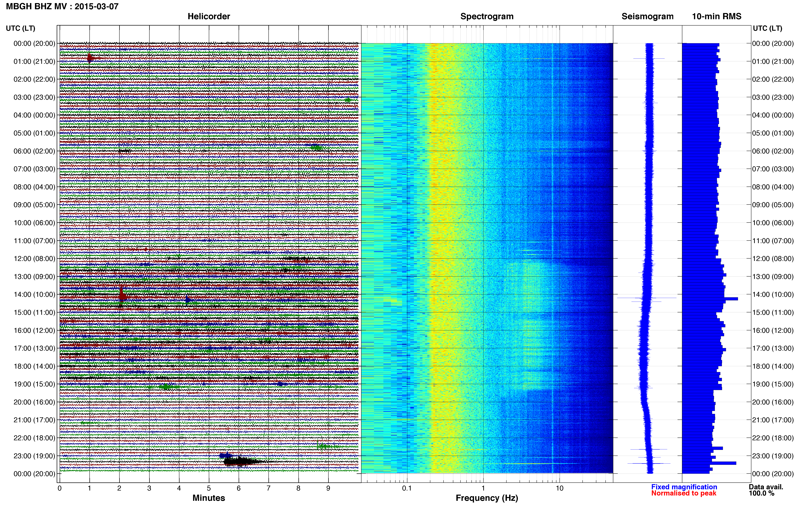Click the red Normalised to peak legend text

pyautogui.click(x=684, y=493)
